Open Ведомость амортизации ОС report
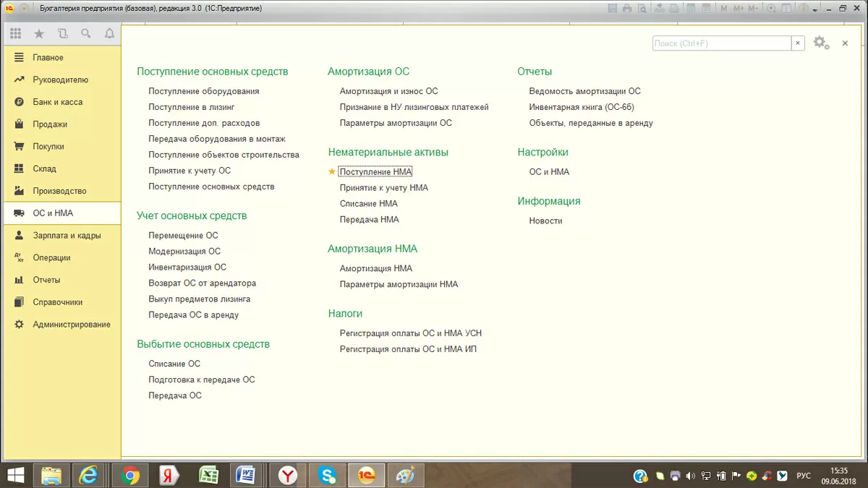Viewport: 868px width, 488px height. (x=585, y=91)
